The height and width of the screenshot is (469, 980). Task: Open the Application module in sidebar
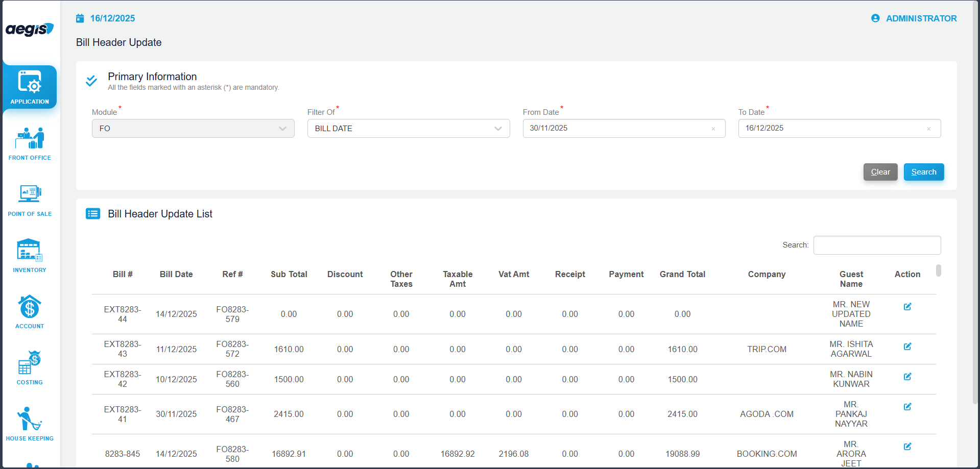tap(30, 87)
